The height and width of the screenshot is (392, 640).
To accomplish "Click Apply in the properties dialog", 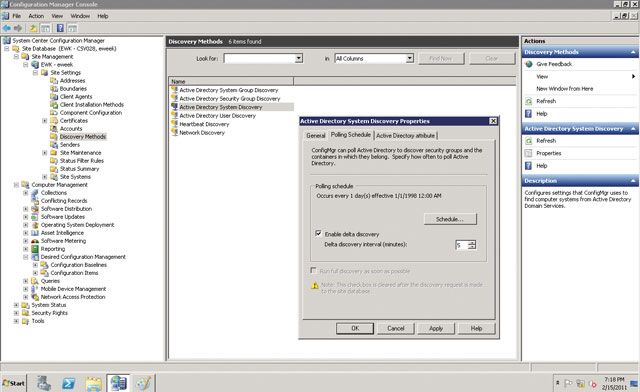I will point(436,328).
